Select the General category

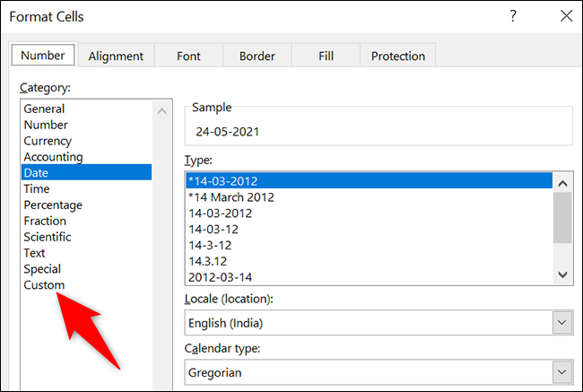point(44,109)
